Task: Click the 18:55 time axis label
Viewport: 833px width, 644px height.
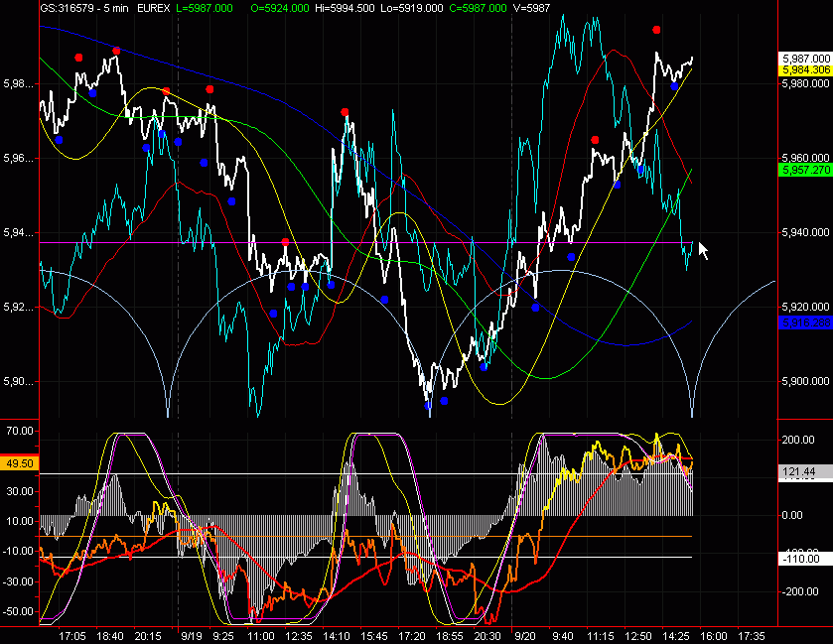Action: click(x=450, y=636)
